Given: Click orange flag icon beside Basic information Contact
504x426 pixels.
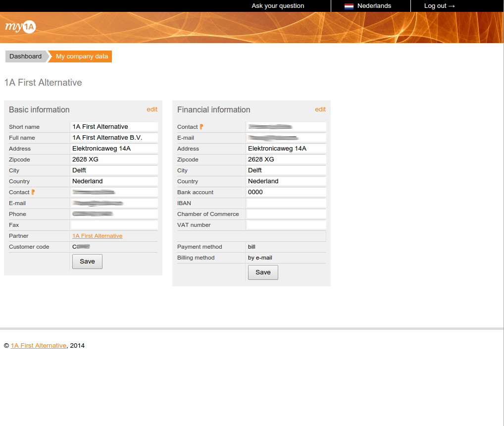Looking at the screenshot, I should point(33,192).
